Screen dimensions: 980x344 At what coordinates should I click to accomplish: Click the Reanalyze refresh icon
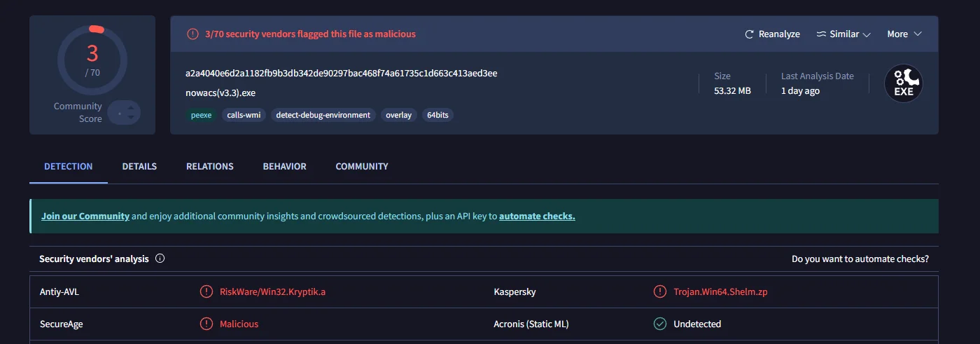(x=749, y=34)
